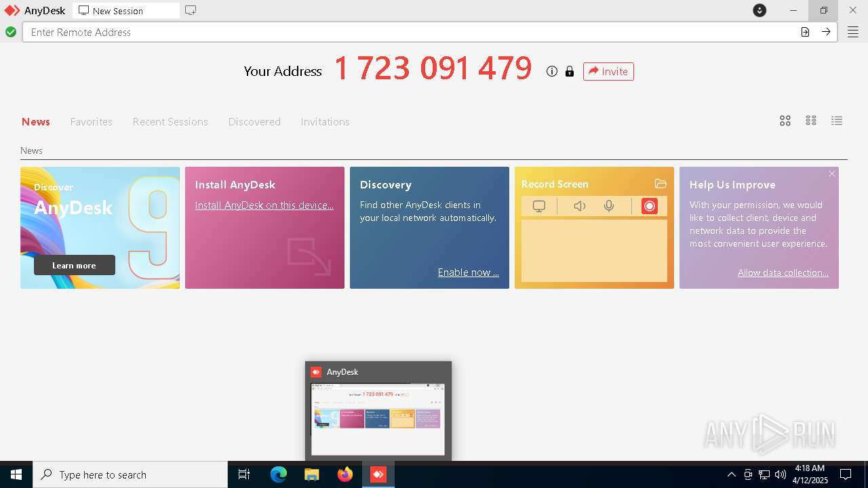The width and height of the screenshot is (868, 488).
Task: Start recording with red record button
Action: tap(650, 206)
